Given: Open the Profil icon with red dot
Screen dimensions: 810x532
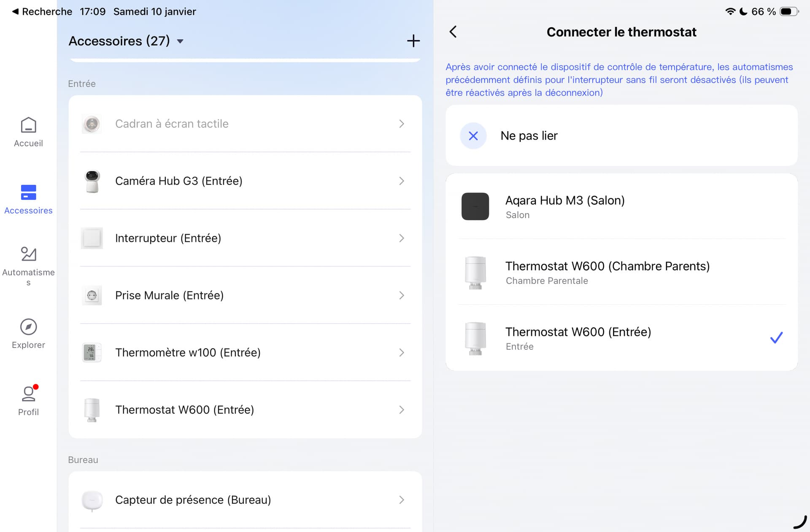Looking at the screenshot, I should pyautogui.click(x=28, y=394).
